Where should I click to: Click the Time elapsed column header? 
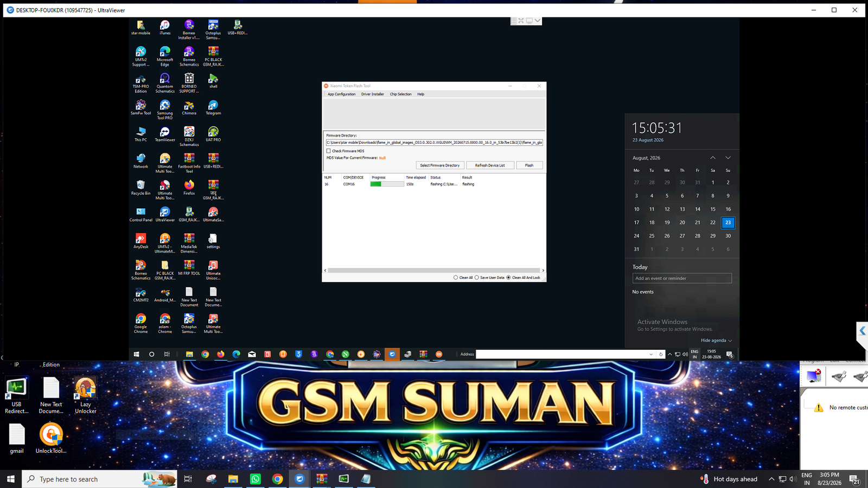416,177
